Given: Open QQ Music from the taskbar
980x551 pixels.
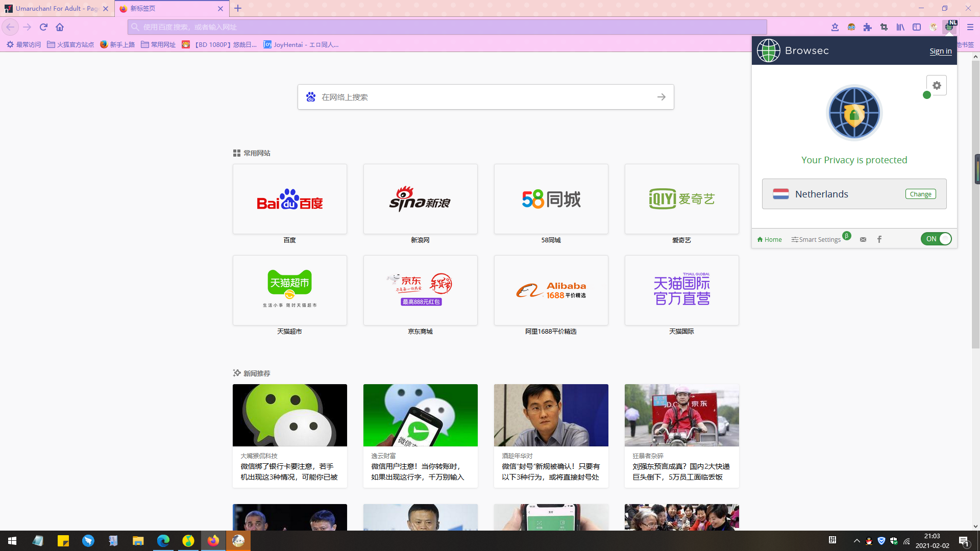Looking at the screenshot, I should tap(188, 541).
